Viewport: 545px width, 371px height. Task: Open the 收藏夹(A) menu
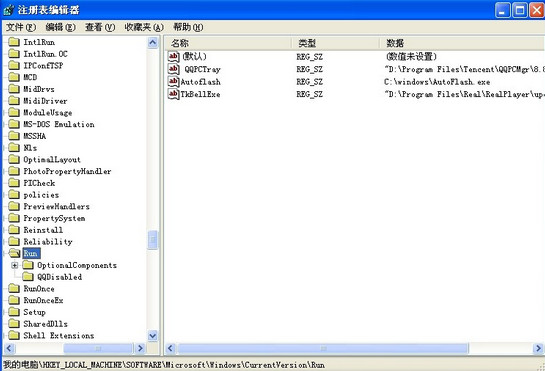point(144,27)
